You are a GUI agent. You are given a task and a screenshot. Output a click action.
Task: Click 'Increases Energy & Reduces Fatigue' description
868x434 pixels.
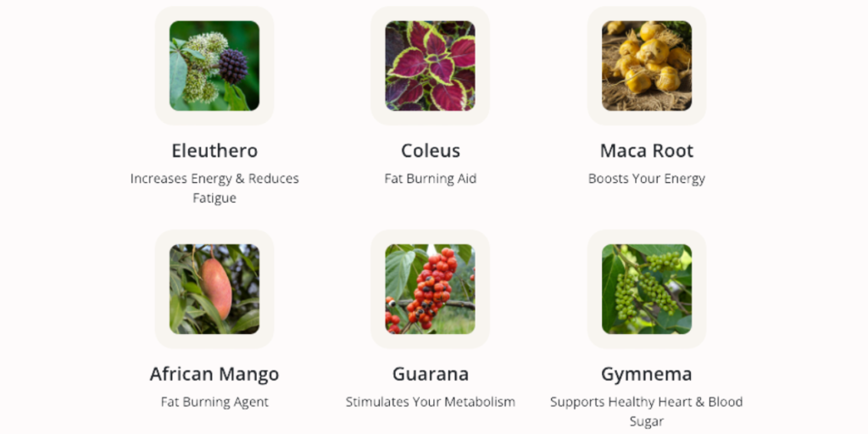(214, 188)
